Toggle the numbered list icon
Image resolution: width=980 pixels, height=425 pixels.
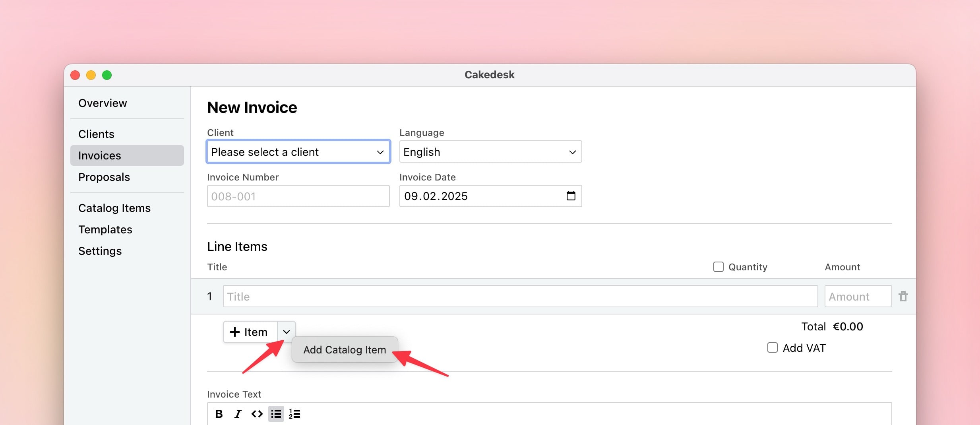(294, 414)
